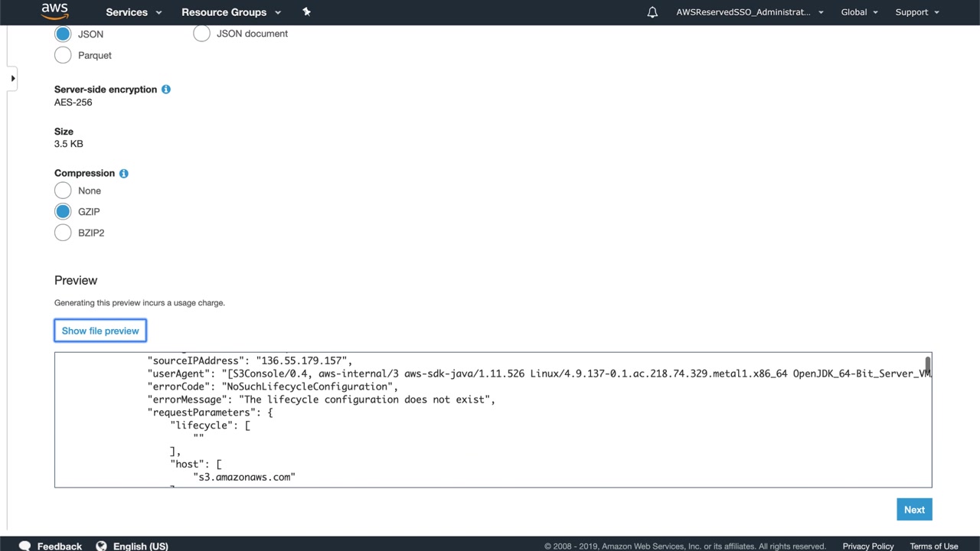This screenshot has width=980, height=551.
Task: Open the notifications bell
Action: [652, 12]
